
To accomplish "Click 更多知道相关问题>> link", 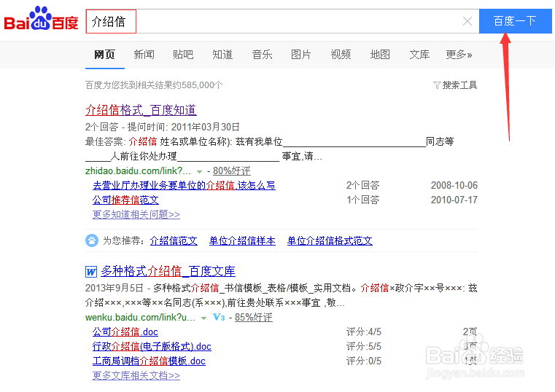I will (136, 214).
